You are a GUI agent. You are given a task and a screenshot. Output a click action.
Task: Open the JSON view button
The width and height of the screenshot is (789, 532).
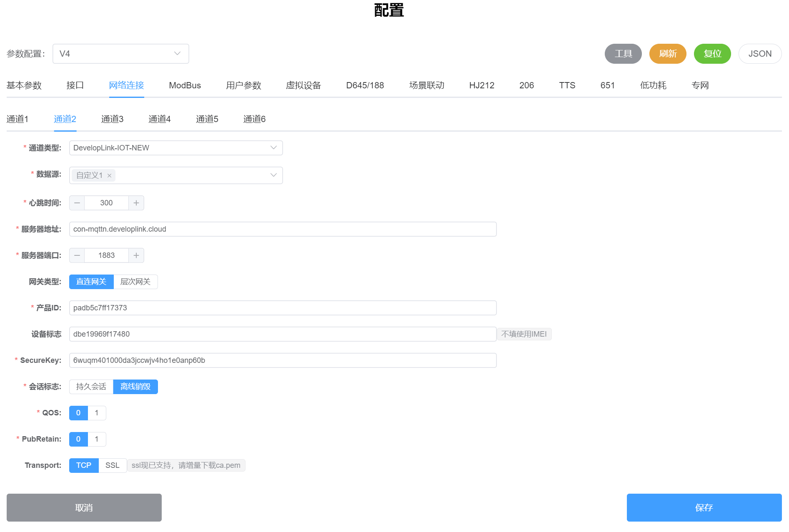point(760,54)
